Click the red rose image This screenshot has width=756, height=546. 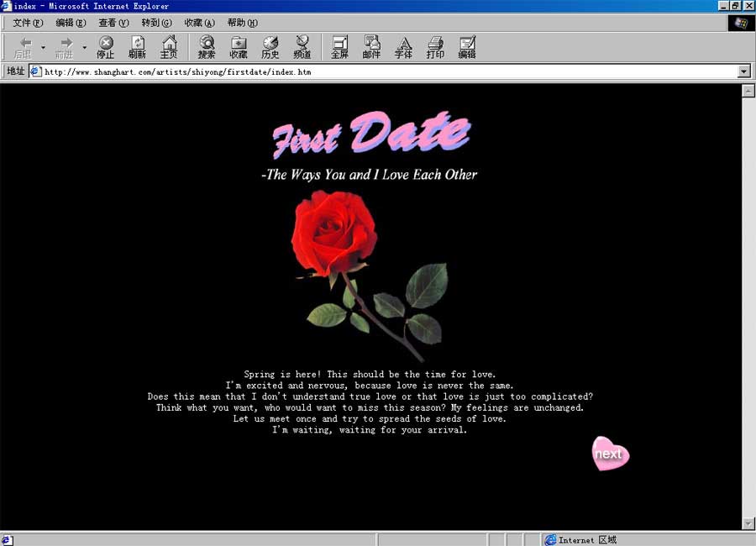[x=370, y=276]
